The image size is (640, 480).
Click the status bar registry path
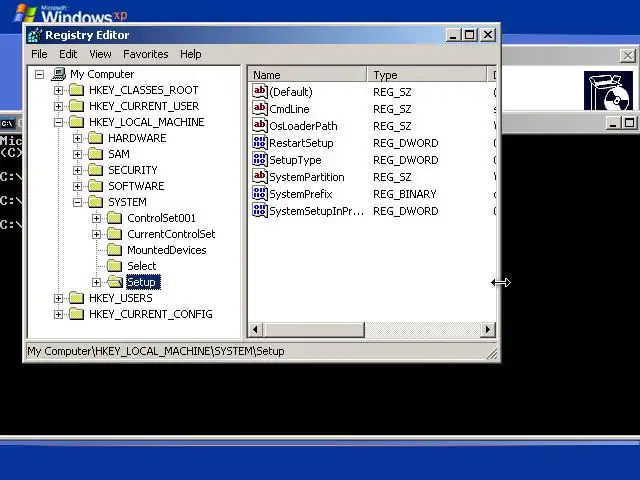coord(156,351)
